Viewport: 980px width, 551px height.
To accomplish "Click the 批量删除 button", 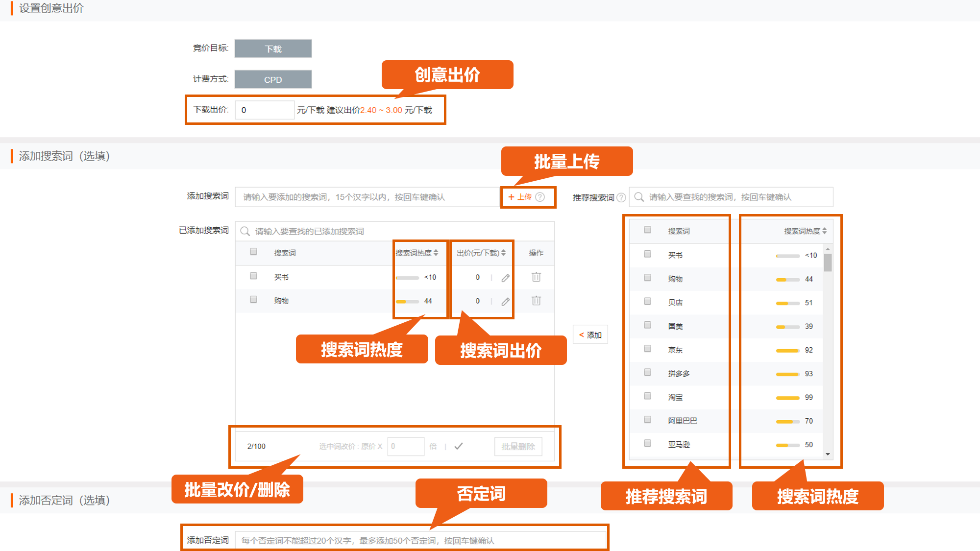I will [518, 446].
